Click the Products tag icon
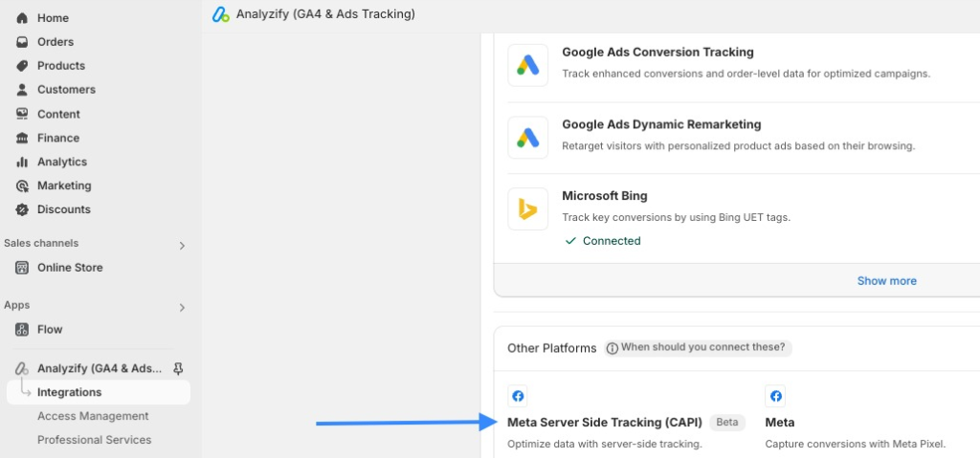Image resolution: width=980 pixels, height=458 pixels. (x=22, y=66)
